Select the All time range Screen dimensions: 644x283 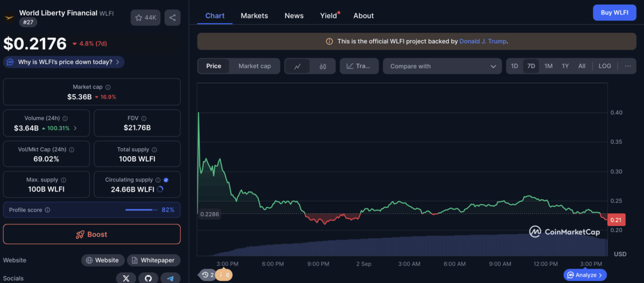tap(582, 66)
